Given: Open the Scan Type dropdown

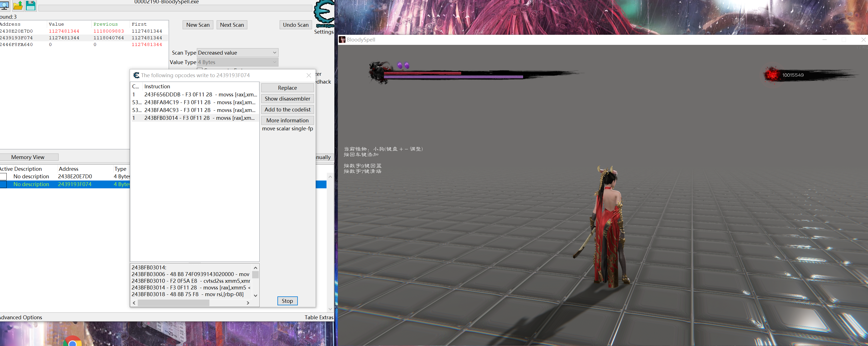Looking at the screenshot, I should coord(237,53).
